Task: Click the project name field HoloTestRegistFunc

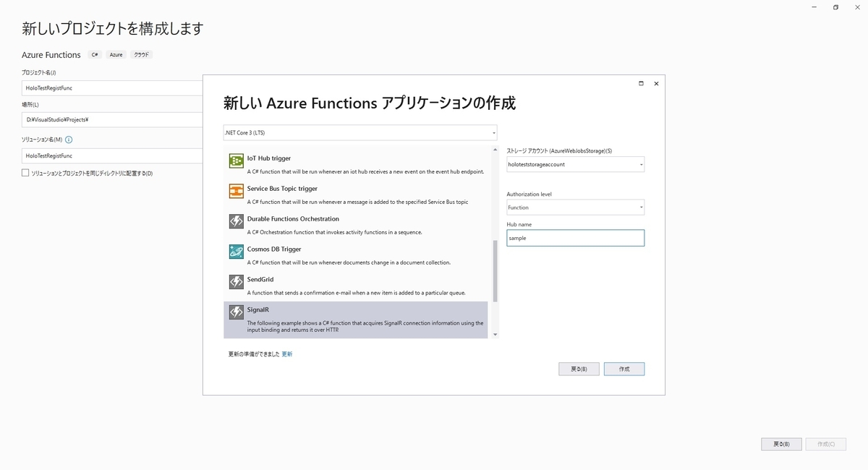Action: 112,88
